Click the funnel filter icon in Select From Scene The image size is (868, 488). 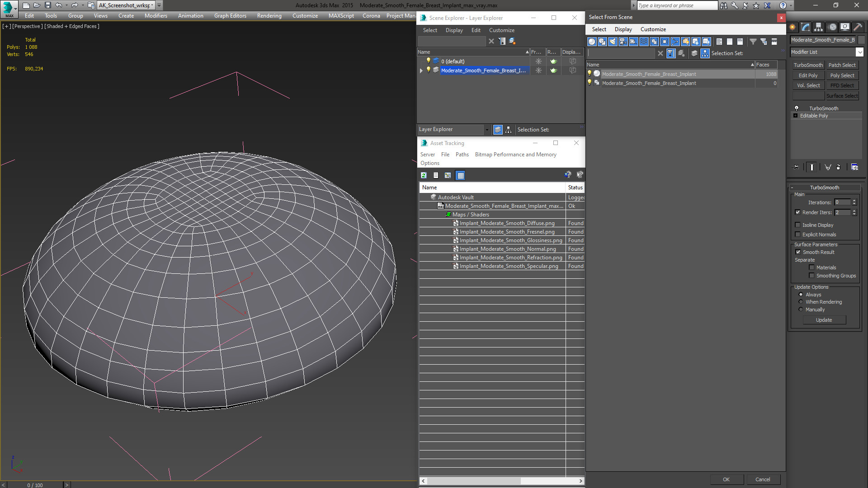click(753, 42)
